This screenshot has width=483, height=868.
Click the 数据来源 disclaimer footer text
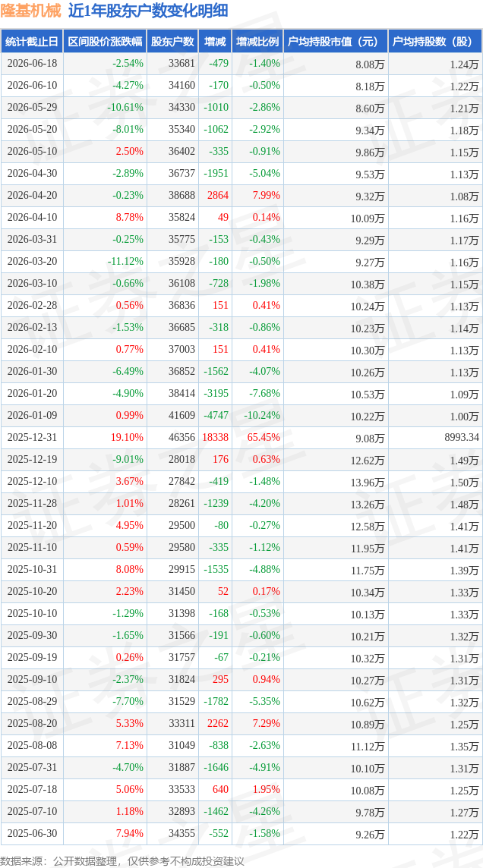point(122,860)
